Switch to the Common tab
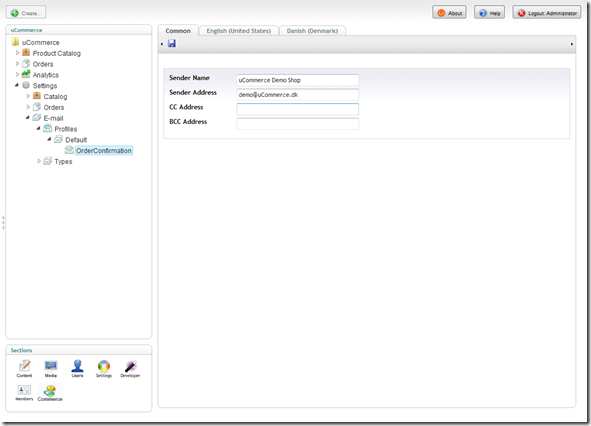Screen dimensions: 591x426 pyautogui.click(x=178, y=31)
